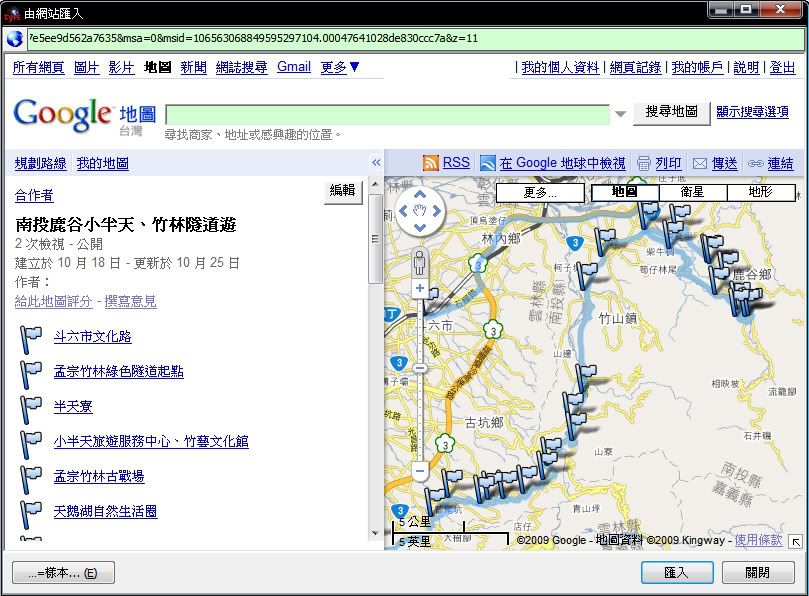Open the 規劃路線 directions tab
Viewport: 809px width, 596px height.
pos(40,163)
